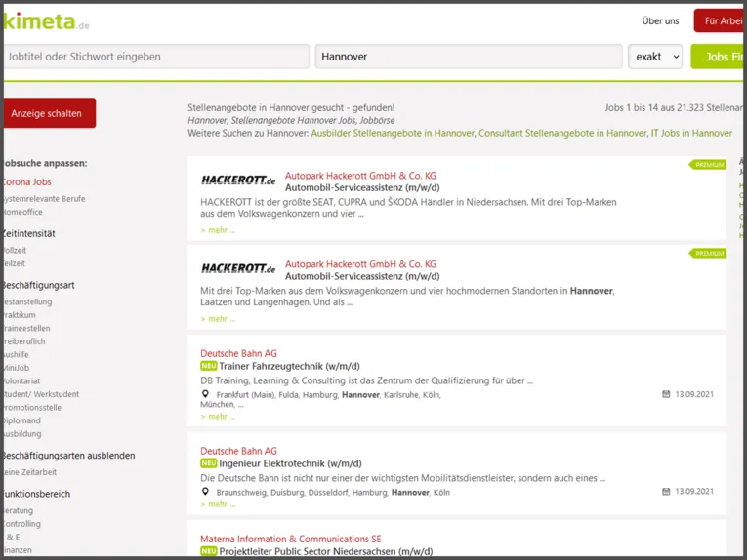Click the second Hackerott.de listing logo

pos(238,268)
